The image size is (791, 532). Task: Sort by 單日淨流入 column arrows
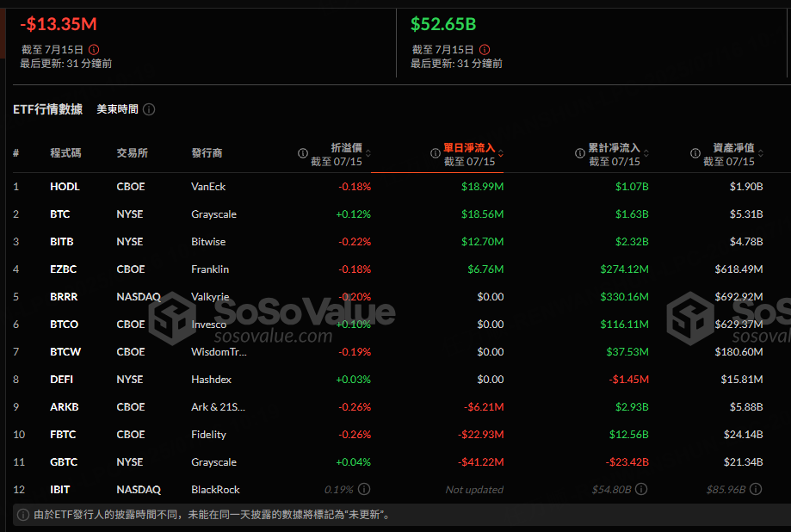(x=500, y=153)
